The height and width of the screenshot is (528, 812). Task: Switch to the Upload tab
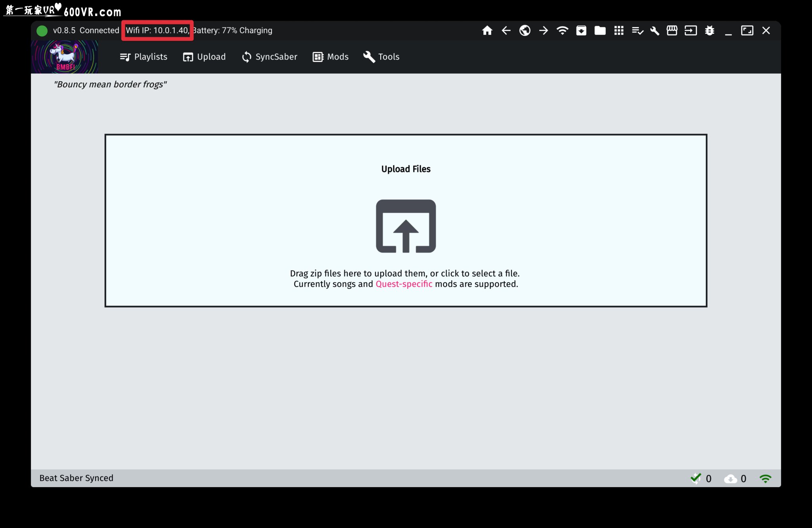point(204,57)
